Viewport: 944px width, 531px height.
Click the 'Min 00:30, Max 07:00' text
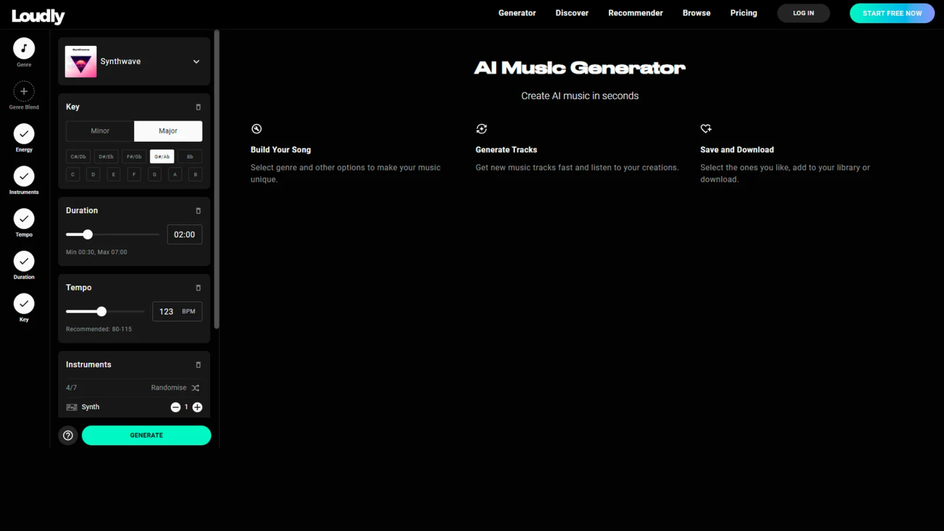96,252
